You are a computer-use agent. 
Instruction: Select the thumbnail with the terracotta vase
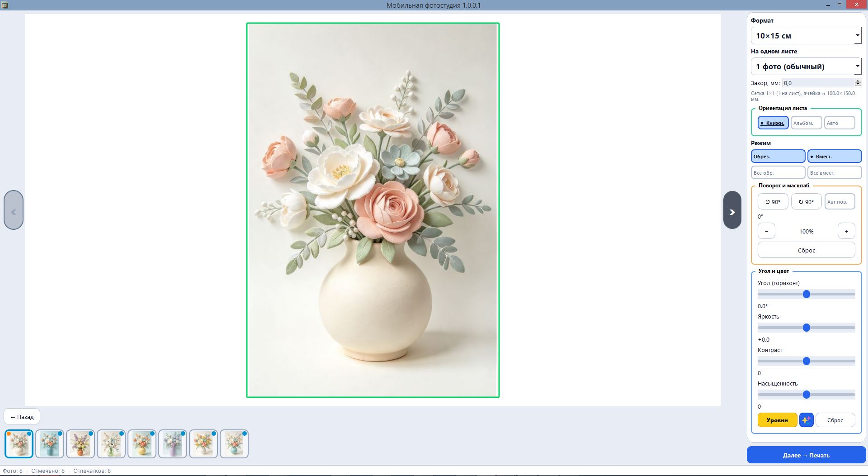click(x=80, y=444)
